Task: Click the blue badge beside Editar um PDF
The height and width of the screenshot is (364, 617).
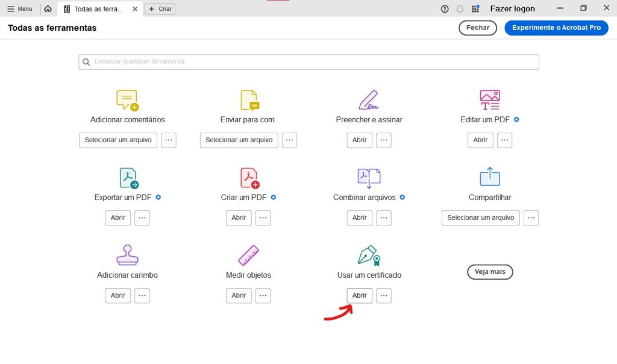Action: point(516,119)
